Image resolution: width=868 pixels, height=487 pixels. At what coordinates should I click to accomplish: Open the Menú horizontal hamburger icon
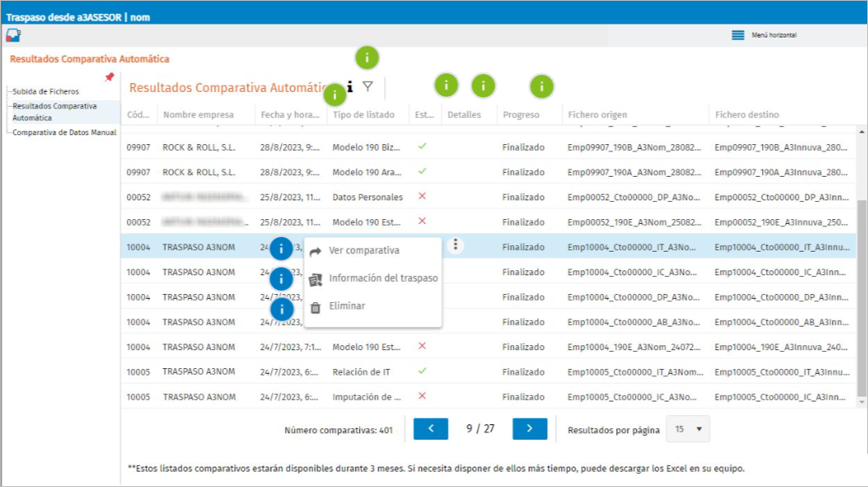[x=738, y=35]
